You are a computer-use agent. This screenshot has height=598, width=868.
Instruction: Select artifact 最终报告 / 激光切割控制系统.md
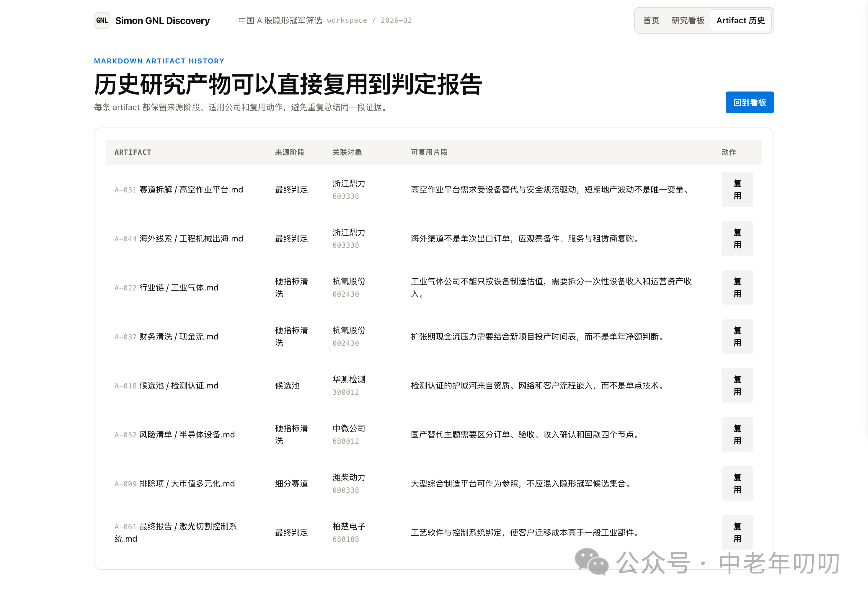point(176,533)
